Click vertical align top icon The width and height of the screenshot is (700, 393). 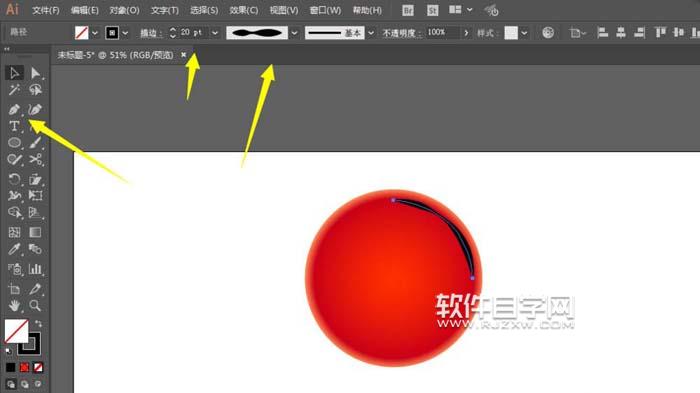[x=660, y=33]
